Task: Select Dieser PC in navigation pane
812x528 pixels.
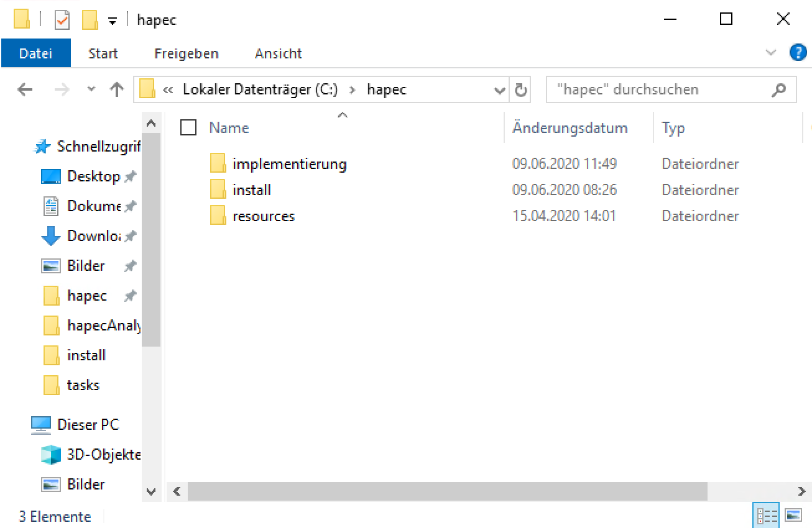Action: [88, 425]
